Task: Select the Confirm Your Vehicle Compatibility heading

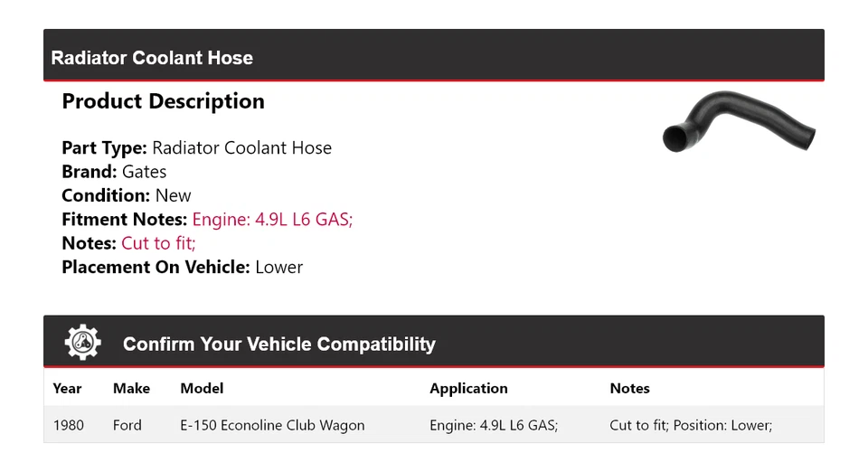Action: [278, 345]
